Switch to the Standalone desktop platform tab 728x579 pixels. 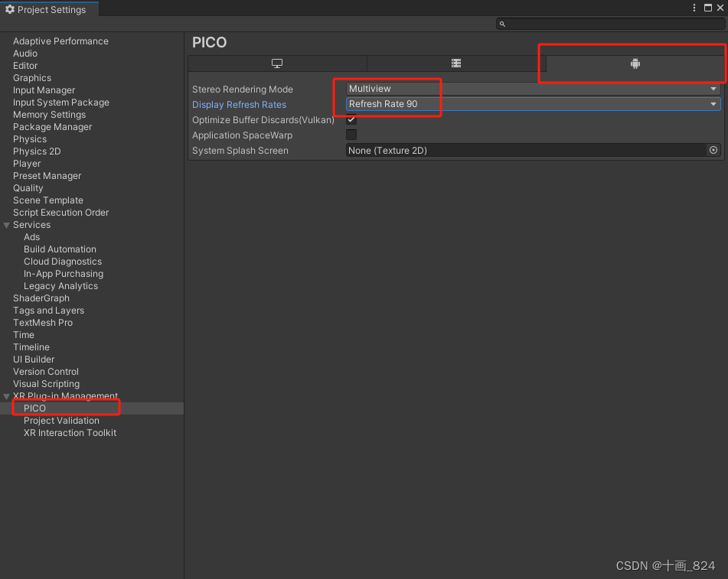pyautogui.click(x=277, y=63)
